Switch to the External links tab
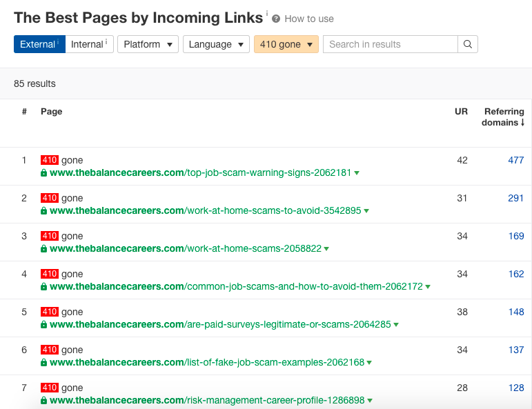This screenshot has height=409, width=532. click(39, 44)
